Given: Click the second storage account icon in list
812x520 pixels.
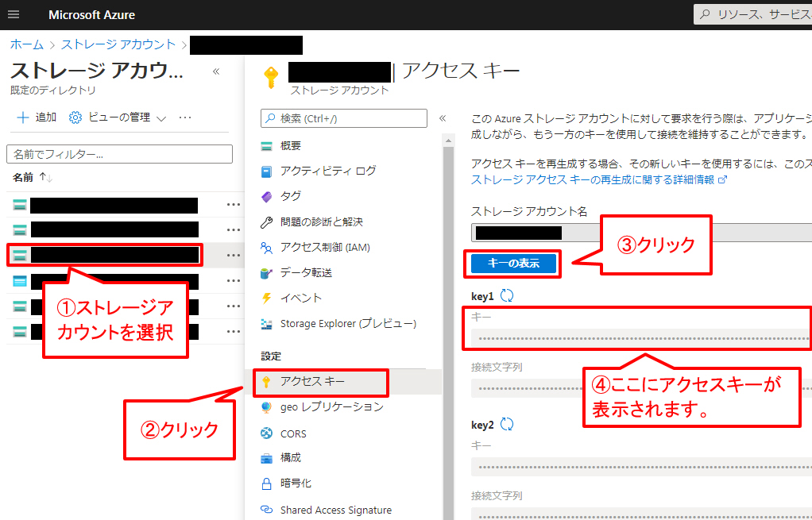Looking at the screenshot, I should click(x=20, y=229).
